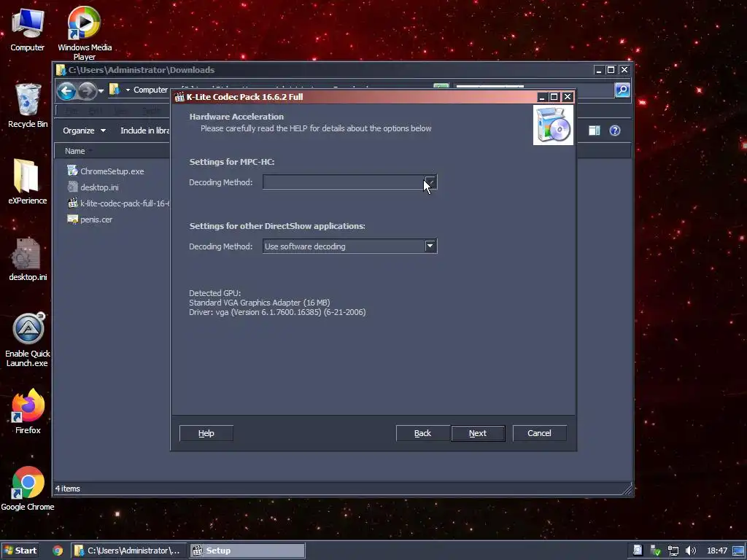Open the Organize menu in Explorer

(x=85, y=131)
